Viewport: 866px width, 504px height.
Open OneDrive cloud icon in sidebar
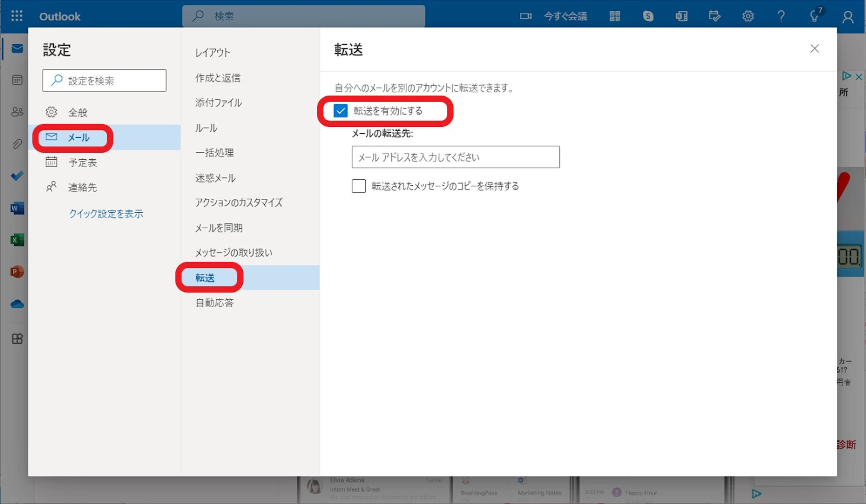17,304
